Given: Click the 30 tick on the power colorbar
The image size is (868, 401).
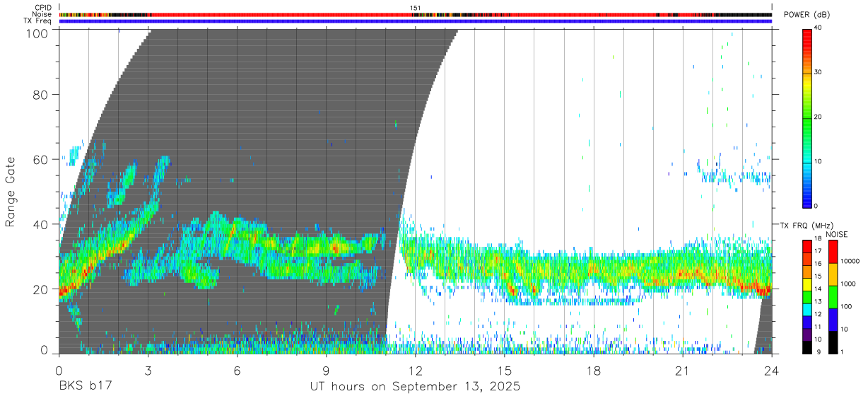Looking at the screenshot, I should click(818, 73).
